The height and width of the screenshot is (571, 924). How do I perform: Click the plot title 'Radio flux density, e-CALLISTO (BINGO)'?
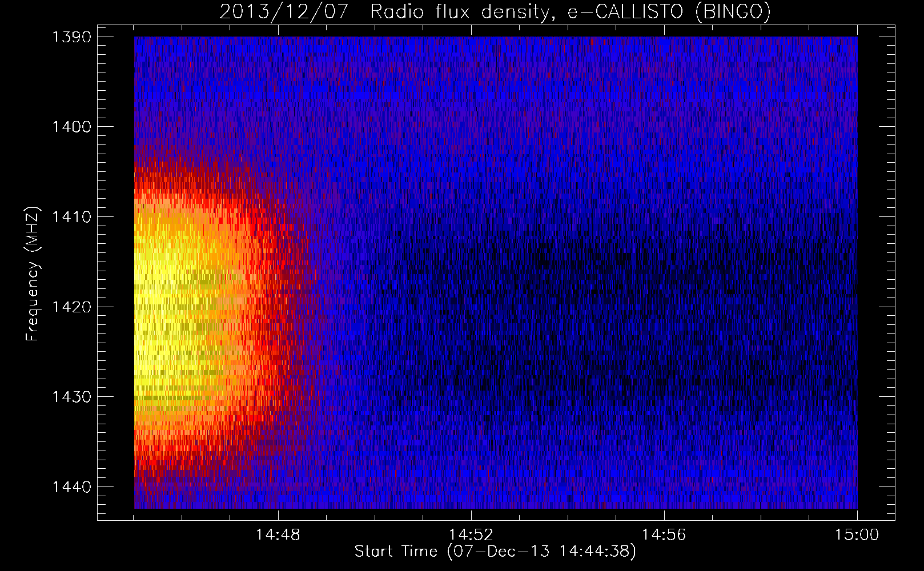click(x=571, y=12)
